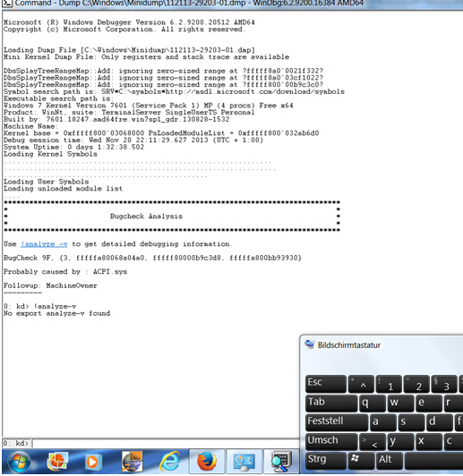Click the Bildschirmtastatur title text
This screenshot has height=476, width=463.
(x=348, y=345)
